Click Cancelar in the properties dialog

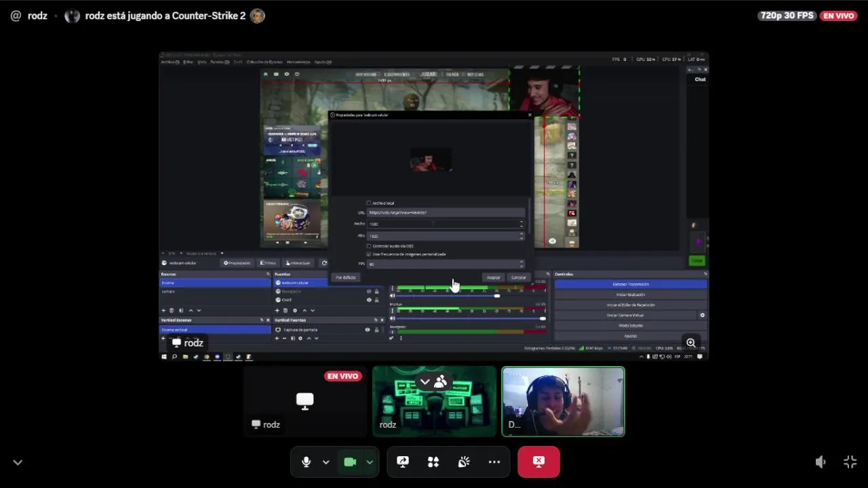[x=519, y=277]
